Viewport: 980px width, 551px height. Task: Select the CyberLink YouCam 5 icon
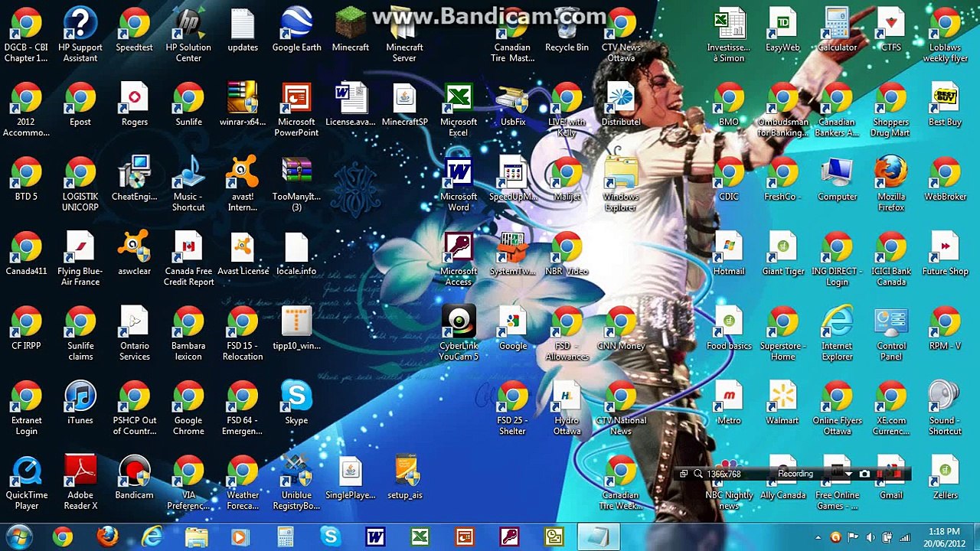[x=459, y=334]
